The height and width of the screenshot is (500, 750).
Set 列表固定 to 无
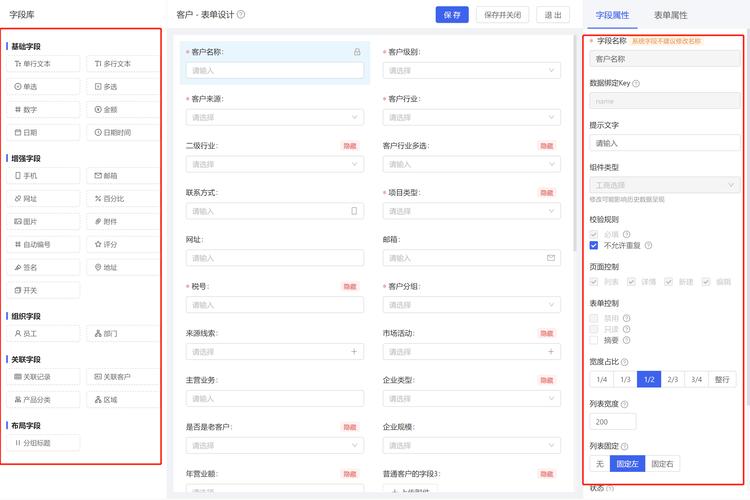pyautogui.click(x=600, y=464)
